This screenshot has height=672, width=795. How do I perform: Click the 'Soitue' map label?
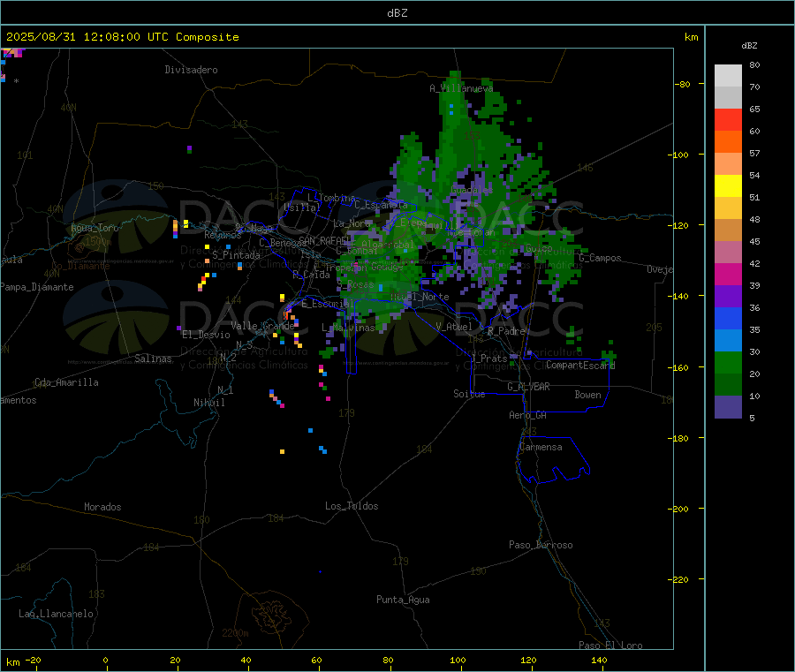coord(469,394)
